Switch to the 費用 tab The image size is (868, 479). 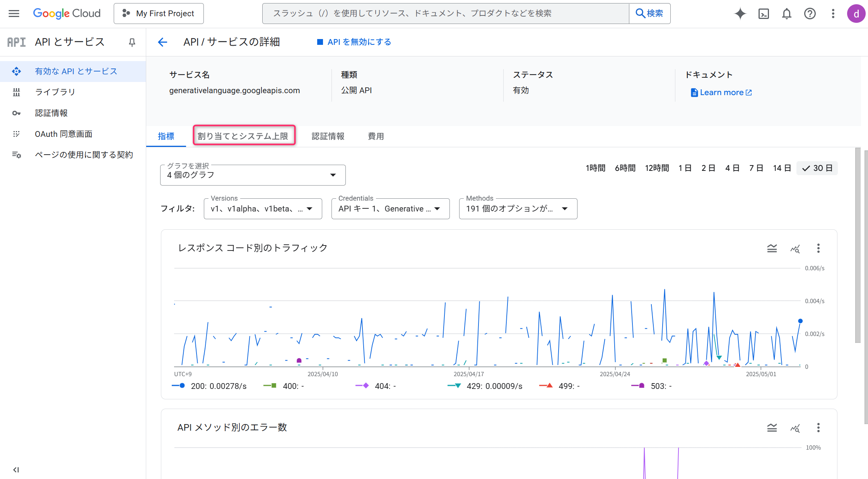pos(376,136)
